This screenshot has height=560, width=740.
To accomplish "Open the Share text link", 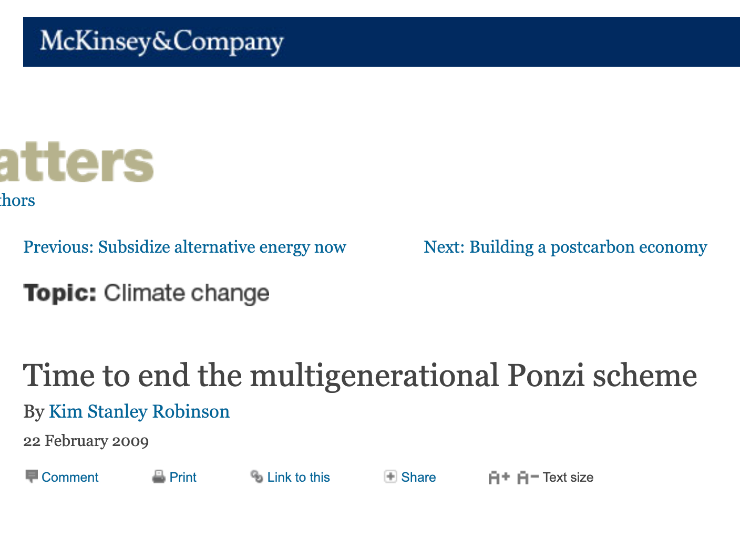I will click(418, 477).
